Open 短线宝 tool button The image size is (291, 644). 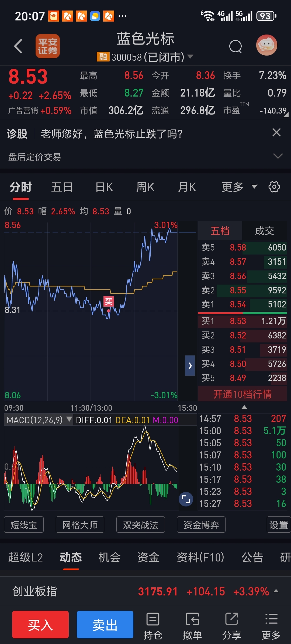(x=24, y=525)
